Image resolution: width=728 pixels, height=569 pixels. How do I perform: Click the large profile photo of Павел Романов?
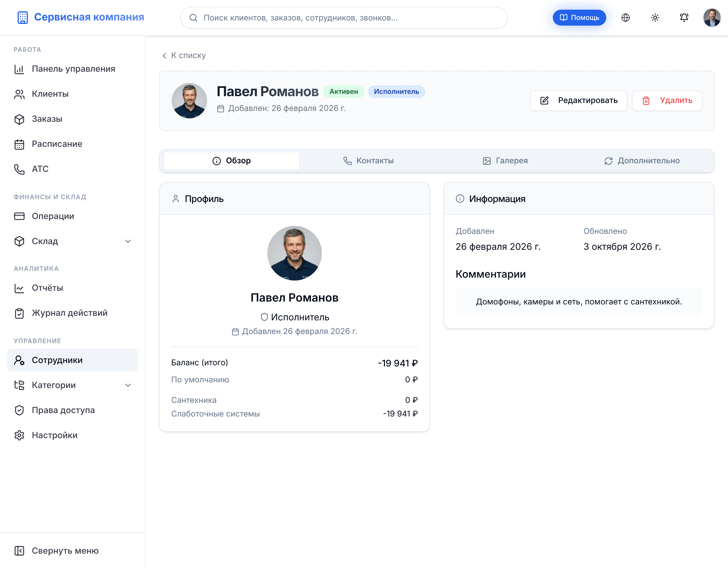click(294, 253)
